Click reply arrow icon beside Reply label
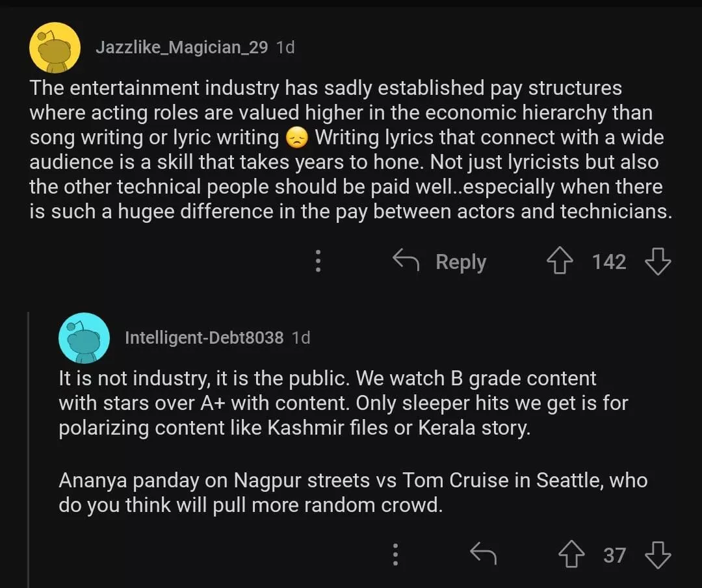 click(x=406, y=261)
